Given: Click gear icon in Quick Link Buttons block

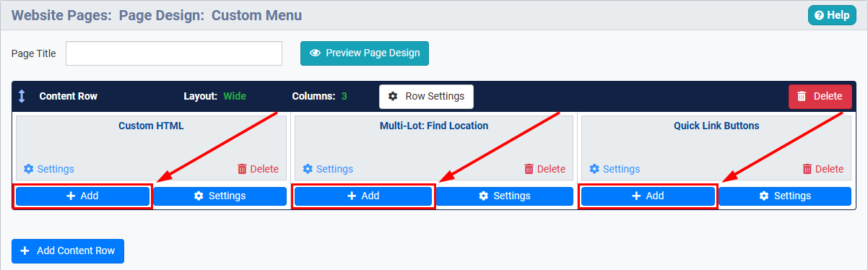Looking at the screenshot, I should tap(594, 169).
